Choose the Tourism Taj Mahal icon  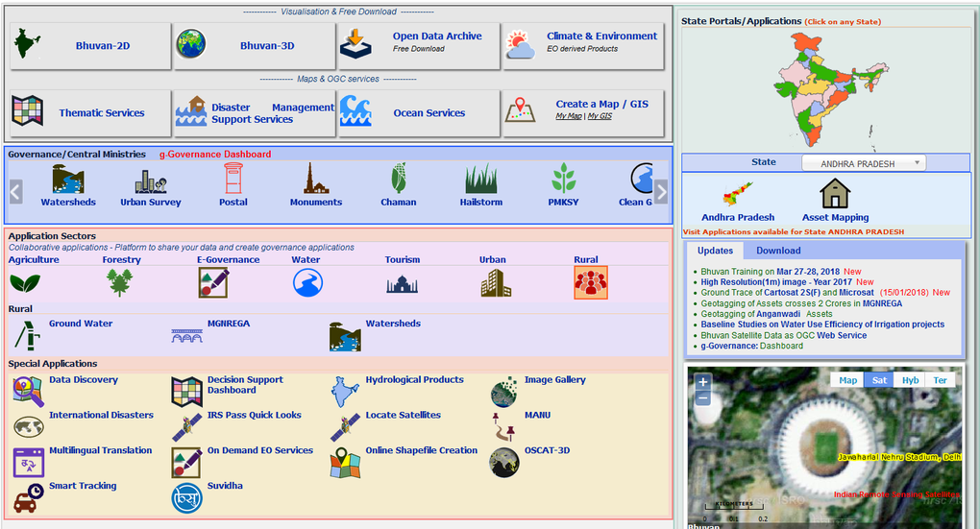tap(402, 285)
